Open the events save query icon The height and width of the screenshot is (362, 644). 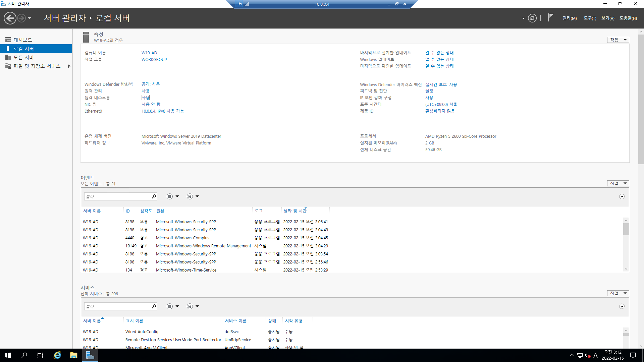(x=190, y=196)
